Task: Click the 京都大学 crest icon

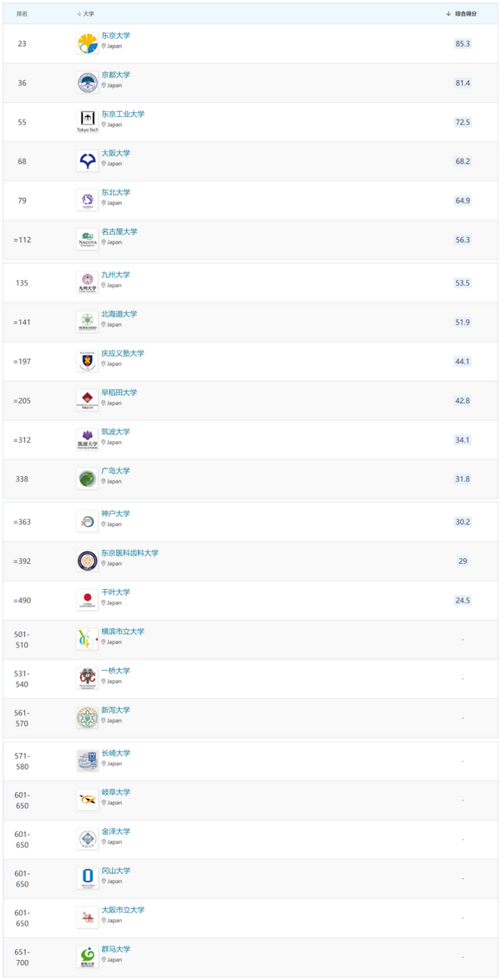Action: (88, 83)
